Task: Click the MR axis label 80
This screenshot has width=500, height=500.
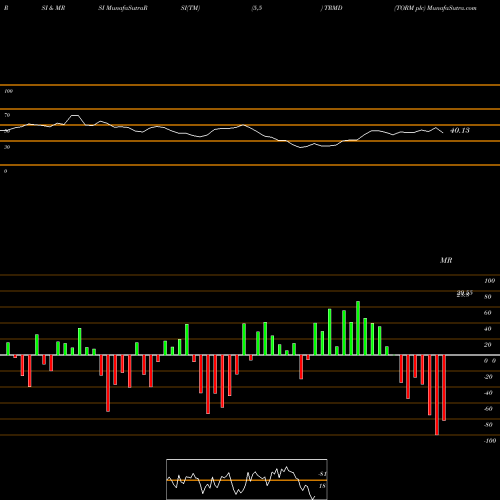Action: [488, 297]
